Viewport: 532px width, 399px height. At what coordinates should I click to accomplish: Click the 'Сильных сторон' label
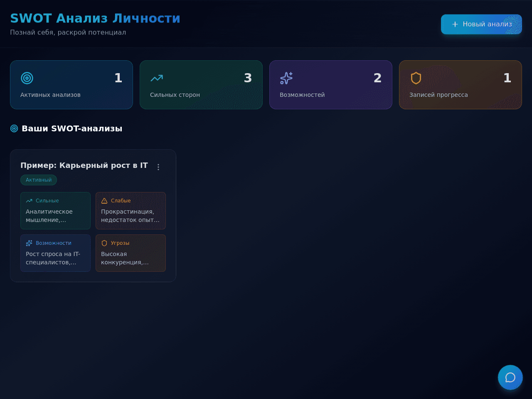[x=175, y=95]
